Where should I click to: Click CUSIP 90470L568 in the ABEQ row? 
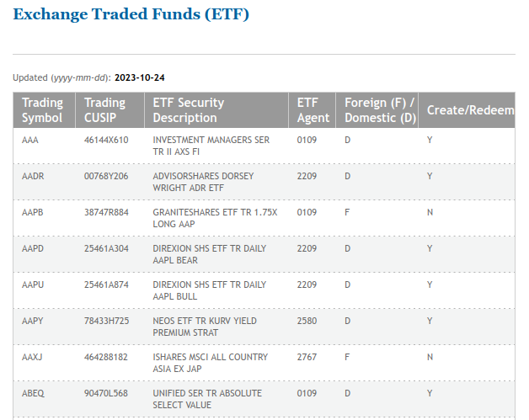[x=106, y=393]
